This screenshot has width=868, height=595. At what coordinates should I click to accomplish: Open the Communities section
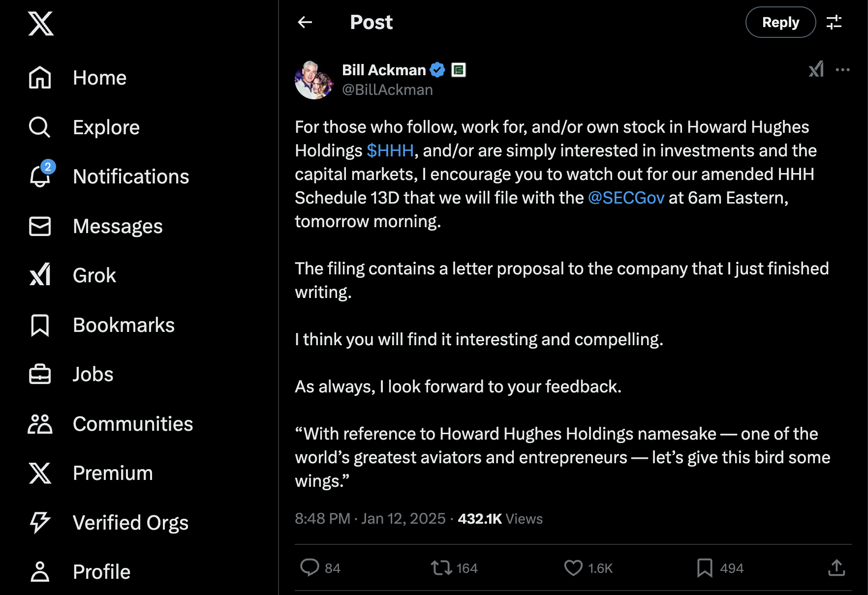(132, 424)
